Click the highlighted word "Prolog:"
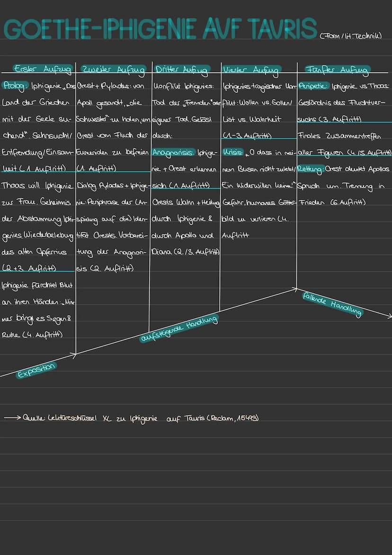The image size is (392, 555). 15,86
